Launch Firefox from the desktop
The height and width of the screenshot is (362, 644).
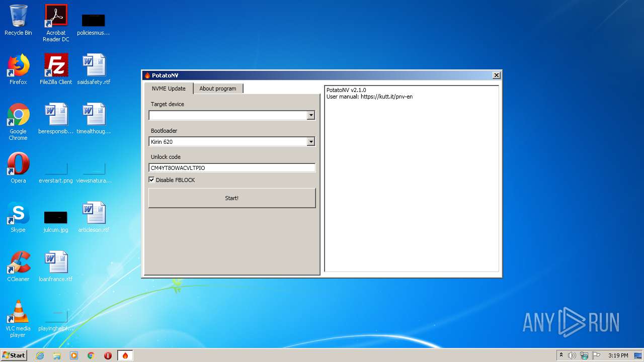coord(18,69)
